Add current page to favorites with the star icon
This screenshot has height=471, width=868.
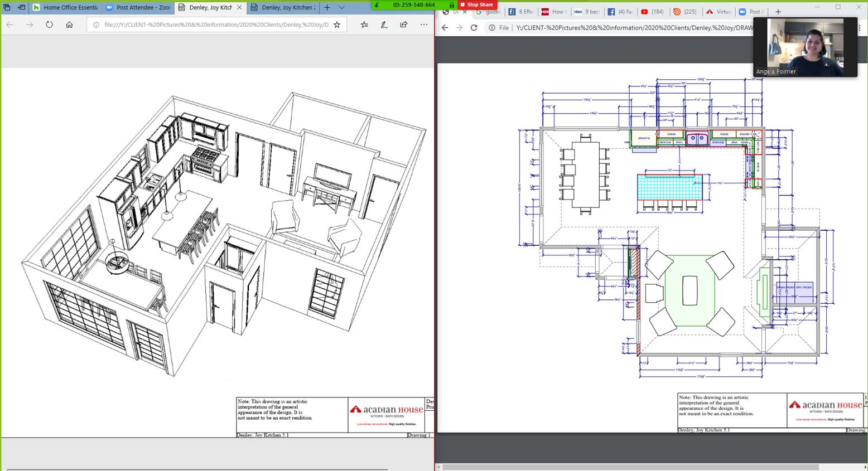(337, 25)
